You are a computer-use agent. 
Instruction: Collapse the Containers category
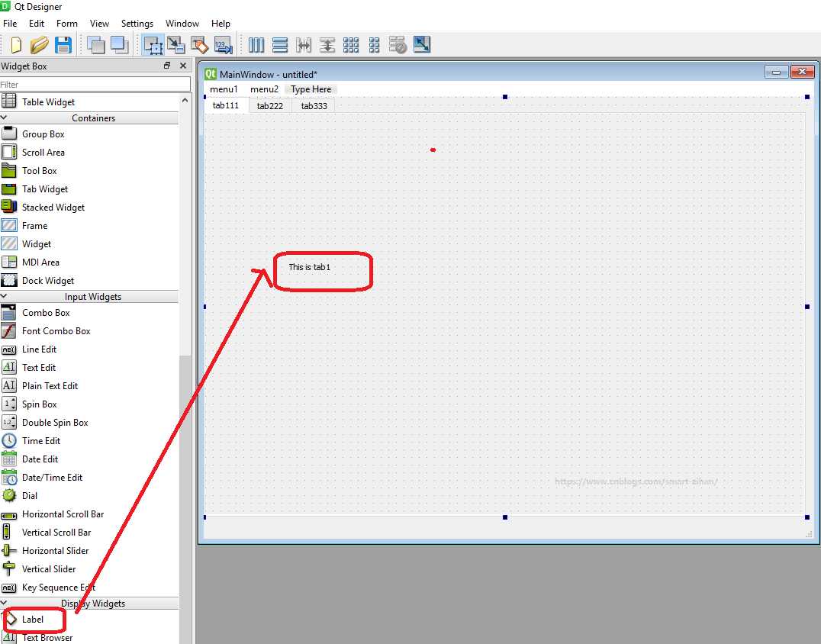pos(4,118)
